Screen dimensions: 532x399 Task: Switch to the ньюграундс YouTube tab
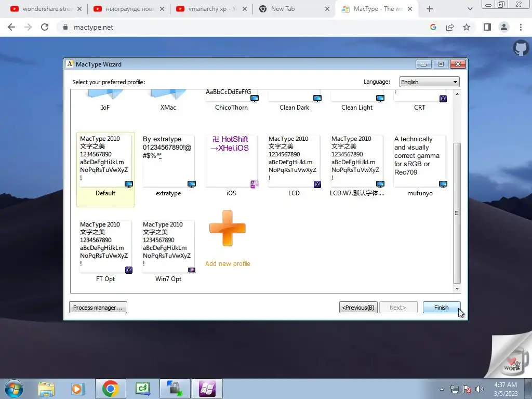coord(129,9)
